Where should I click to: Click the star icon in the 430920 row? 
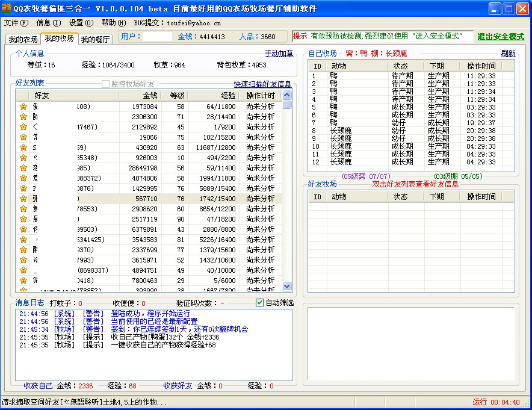coord(23,148)
